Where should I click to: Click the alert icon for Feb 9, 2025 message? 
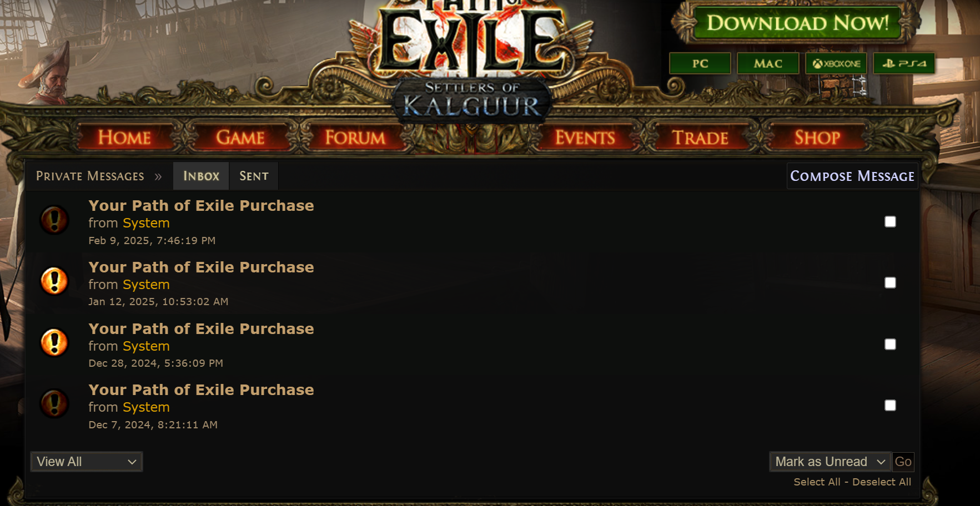(x=54, y=220)
